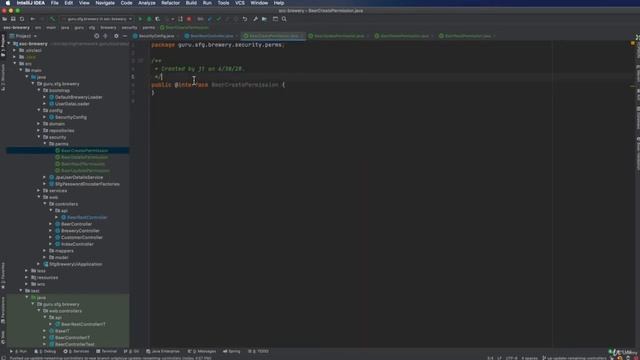Click the UTF-8 encoding status bar entry
Screen dimensions: 640x360
(511, 358)
